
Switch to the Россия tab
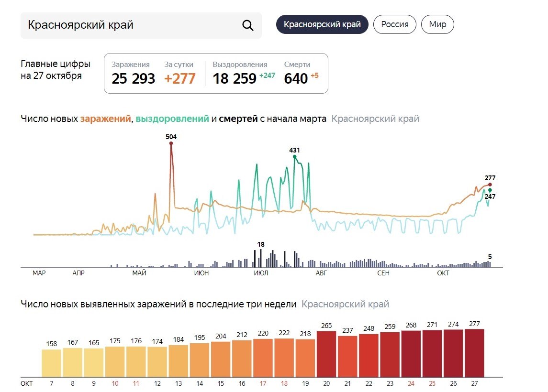[394, 24]
